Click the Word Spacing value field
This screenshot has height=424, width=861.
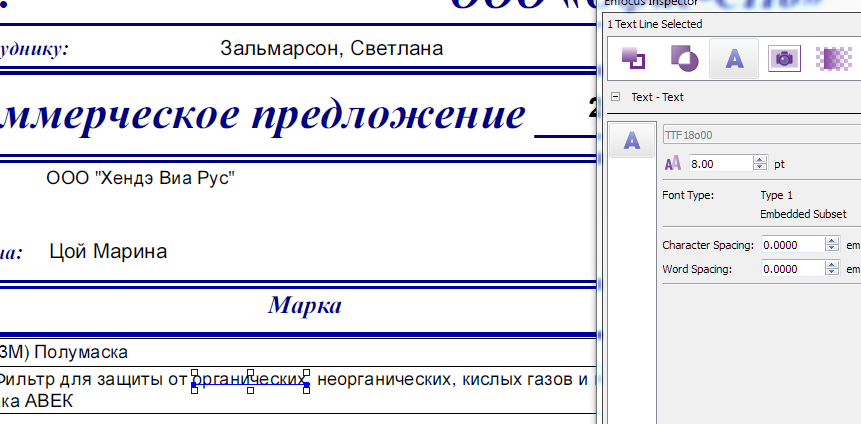[x=793, y=269]
